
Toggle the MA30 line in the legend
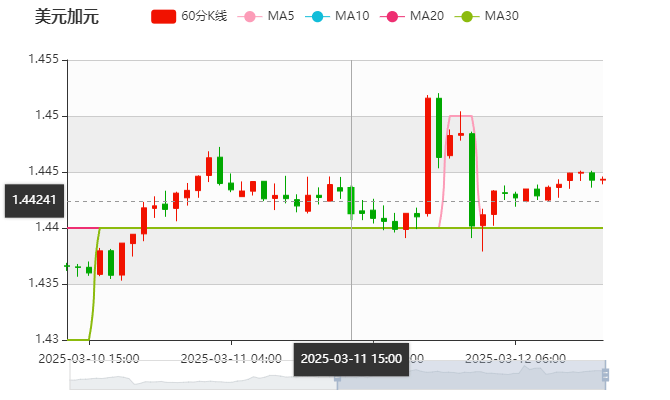coord(487,16)
